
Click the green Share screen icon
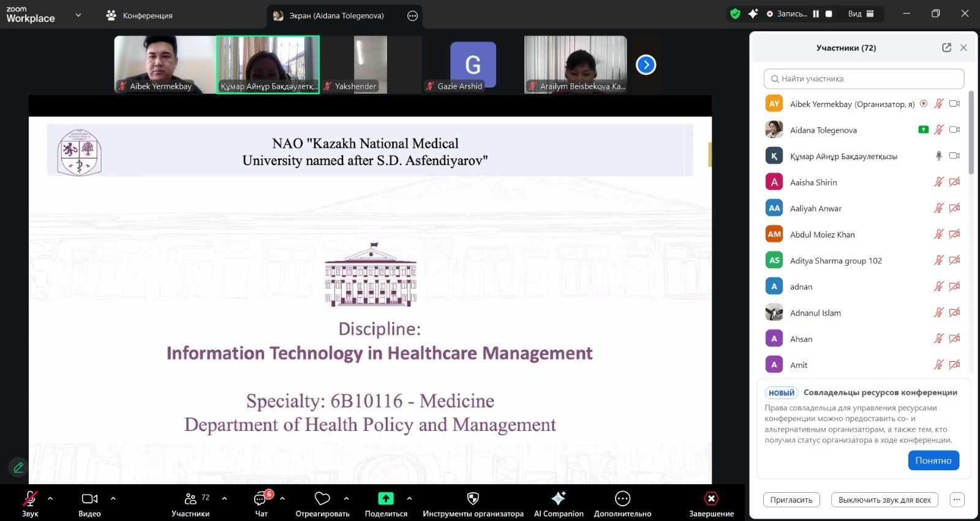pos(385,498)
